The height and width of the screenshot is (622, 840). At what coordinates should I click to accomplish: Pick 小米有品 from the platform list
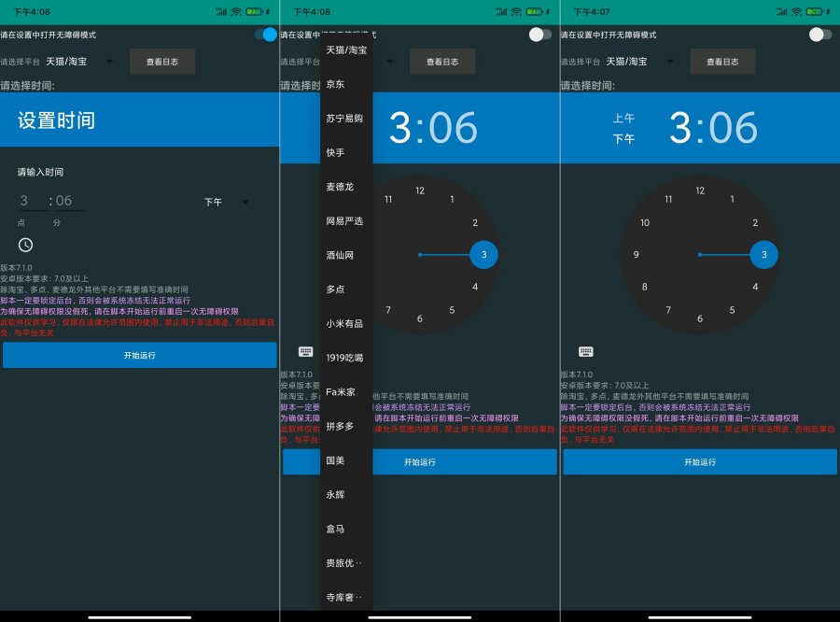344,323
